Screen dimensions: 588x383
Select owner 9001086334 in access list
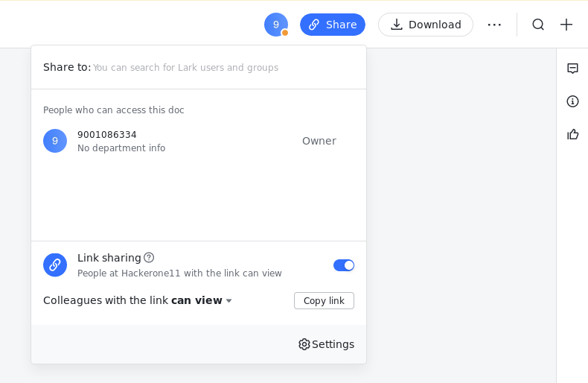[107, 135]
